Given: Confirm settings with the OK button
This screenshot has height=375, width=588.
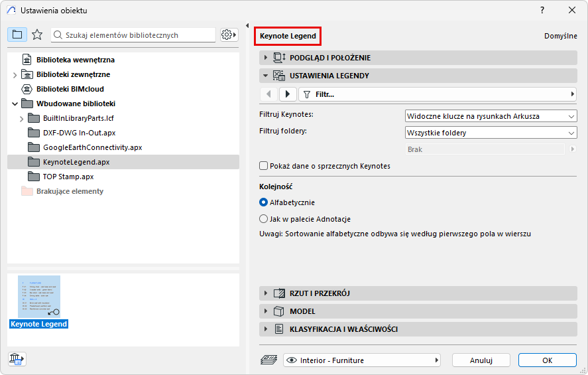Looking at the screenshot, I should 547,360.
